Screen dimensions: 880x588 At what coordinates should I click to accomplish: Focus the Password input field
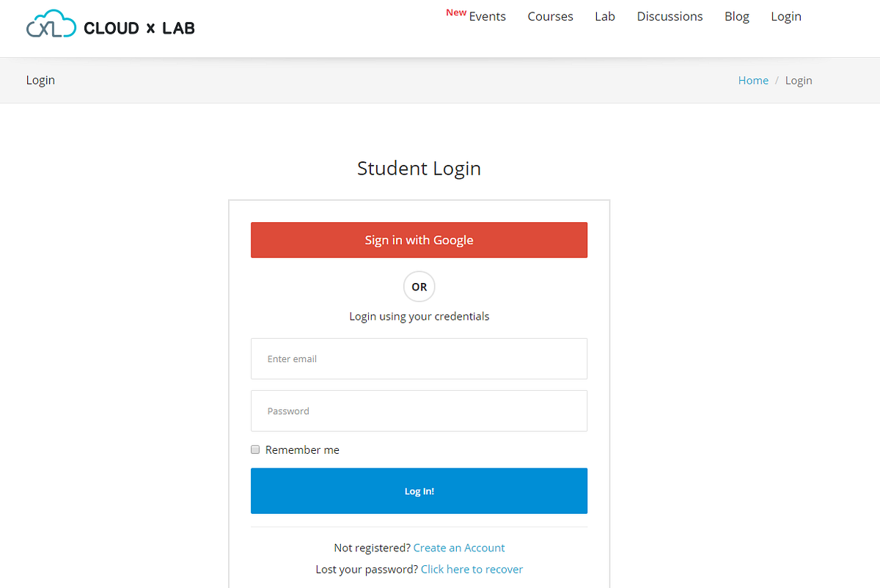[x=419, y=411]
